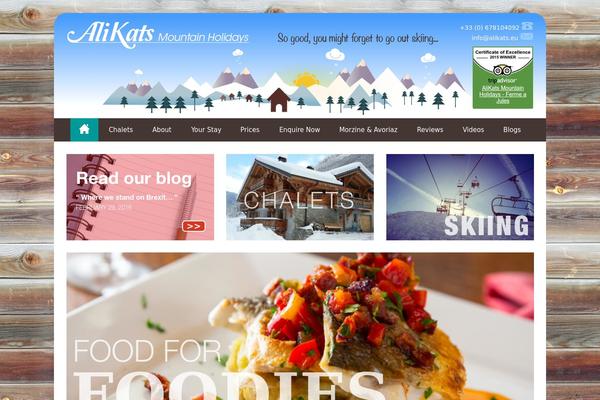Viewport: 600px width, 400px height.
Task: Open the Videos page
Action: (x=473, y=130)
